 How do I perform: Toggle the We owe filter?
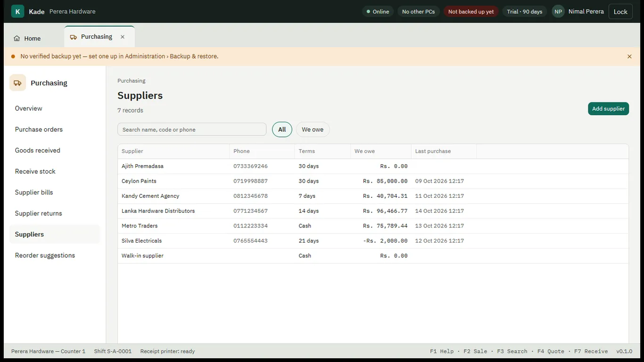click(x=313, y=129)
